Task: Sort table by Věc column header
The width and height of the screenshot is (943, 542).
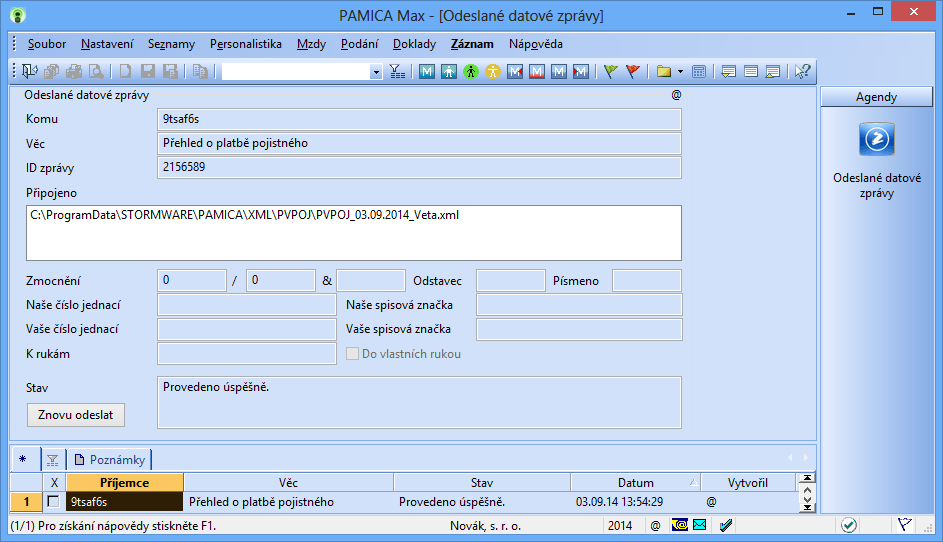Action: 288,482
